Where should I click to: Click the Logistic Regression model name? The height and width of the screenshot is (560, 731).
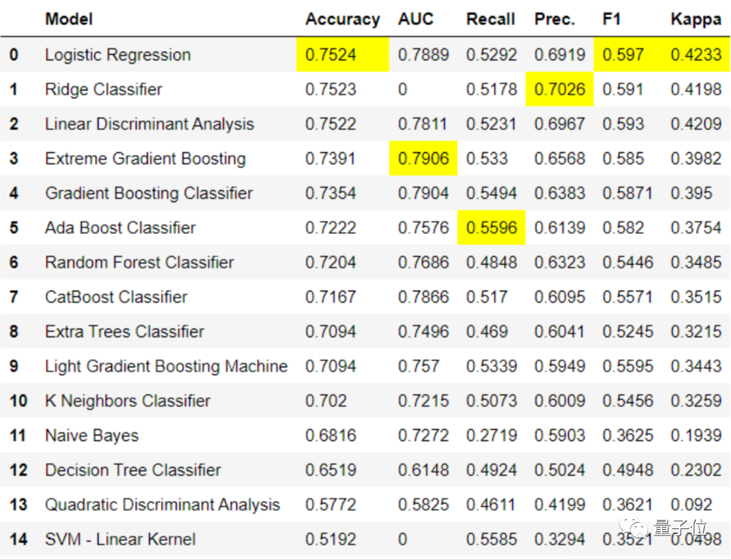click(117, 55)
